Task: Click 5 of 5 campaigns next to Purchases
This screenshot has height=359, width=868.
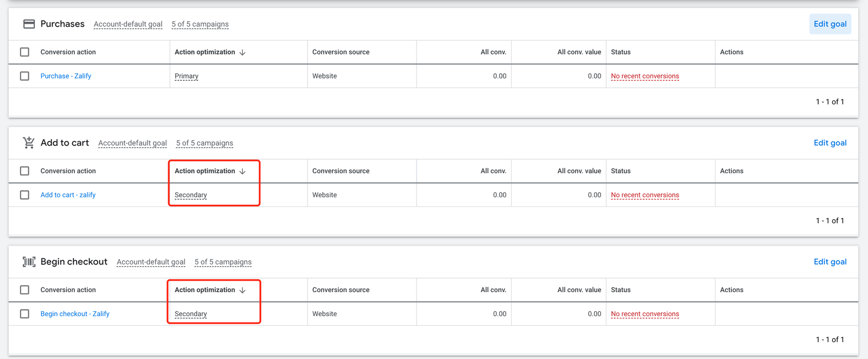Action: [x=200, y=24]
